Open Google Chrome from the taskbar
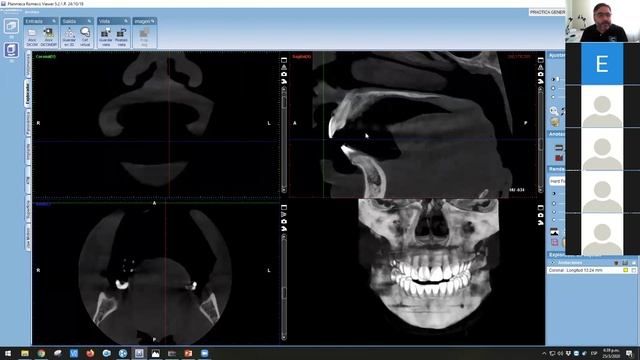Screen dimensions: 640x360 tap(41, 353)
